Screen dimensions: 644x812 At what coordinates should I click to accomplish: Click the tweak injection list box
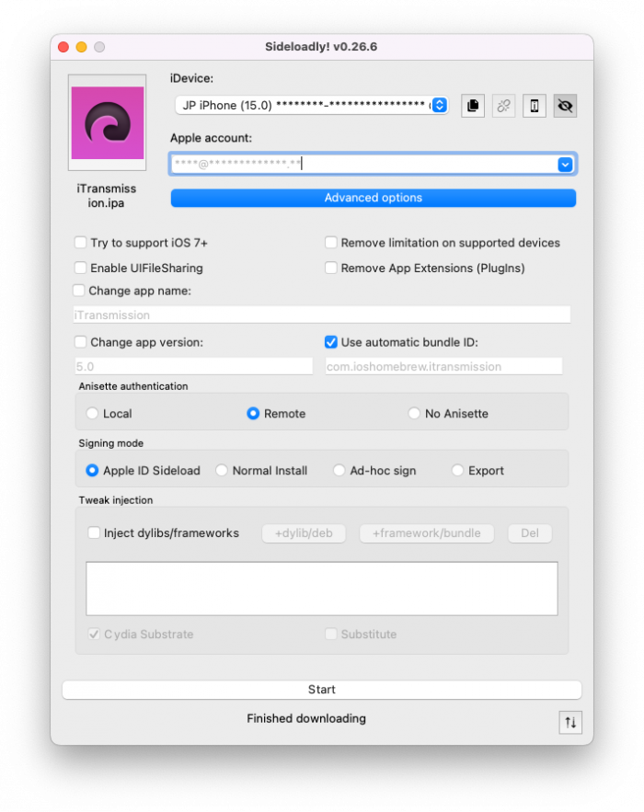(x=322, y=589)
